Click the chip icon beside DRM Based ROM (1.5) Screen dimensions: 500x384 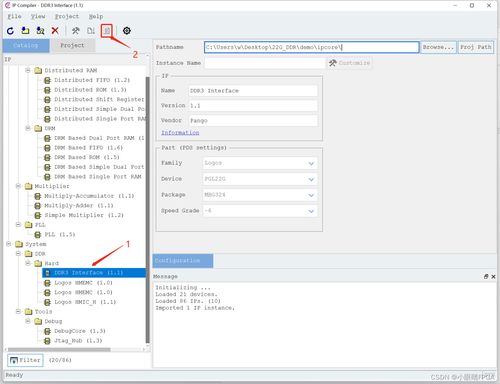[47, 157]
